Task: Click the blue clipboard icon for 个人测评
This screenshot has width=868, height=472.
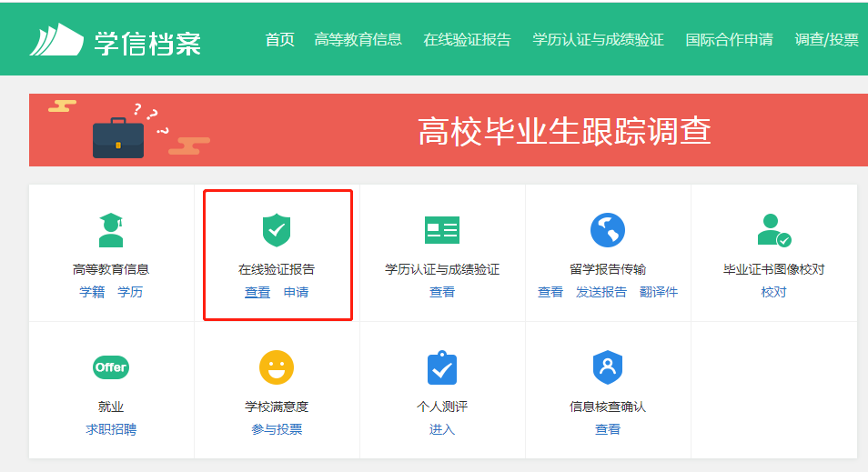Action: point(442,367)
